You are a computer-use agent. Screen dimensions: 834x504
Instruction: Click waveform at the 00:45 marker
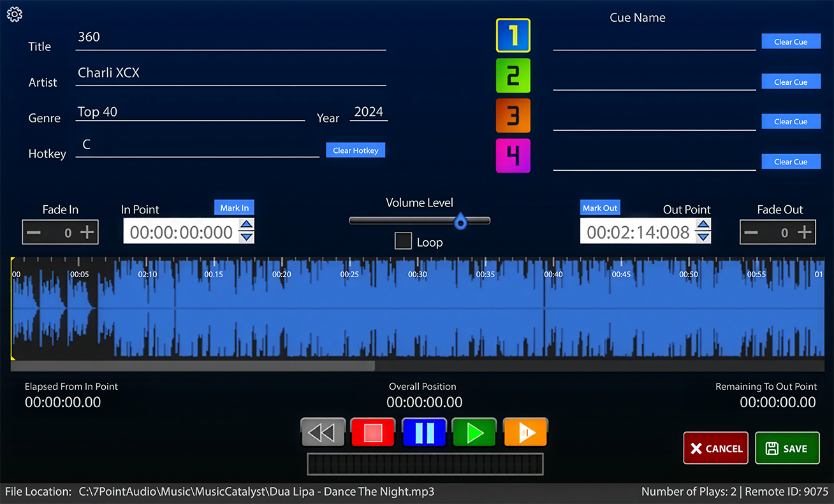[621, 274]
